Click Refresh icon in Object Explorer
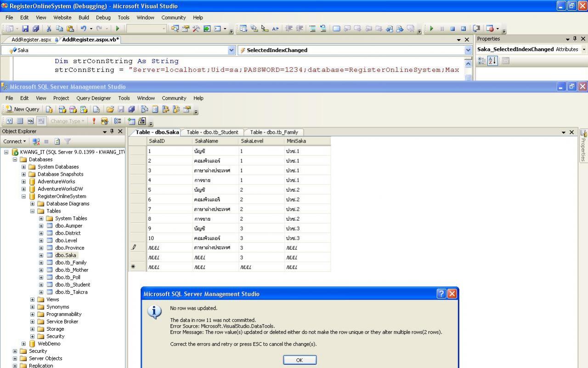Viewport: 588px width, 368px height. pyautogui.click(x=57, y=141)
